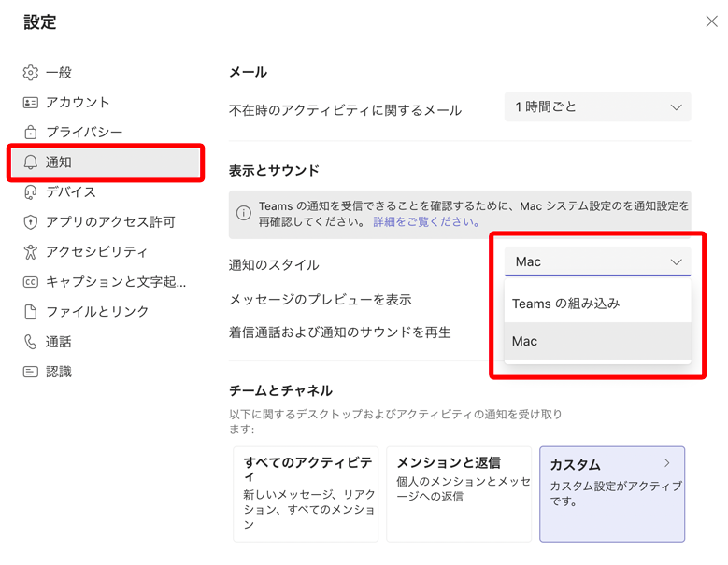The height and width of the screenshot is (565, 728).
Task: Close the settings dialog with X
Action: 711,21
